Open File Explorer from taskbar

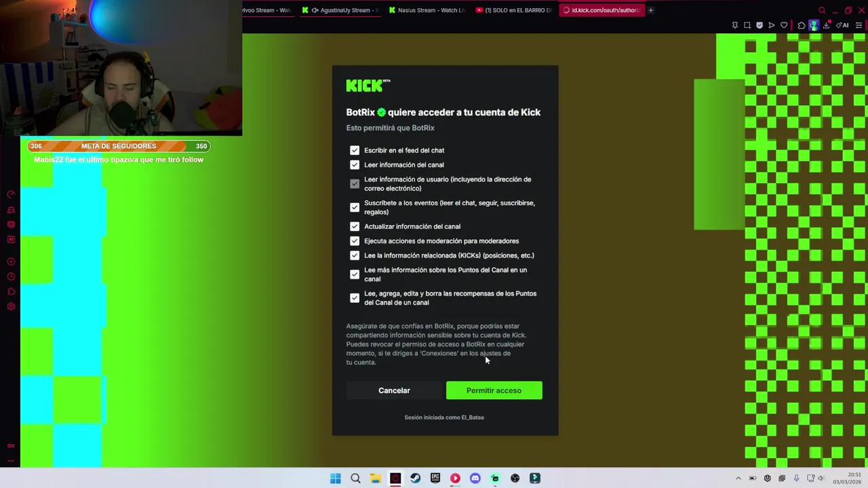pos(375,479)
